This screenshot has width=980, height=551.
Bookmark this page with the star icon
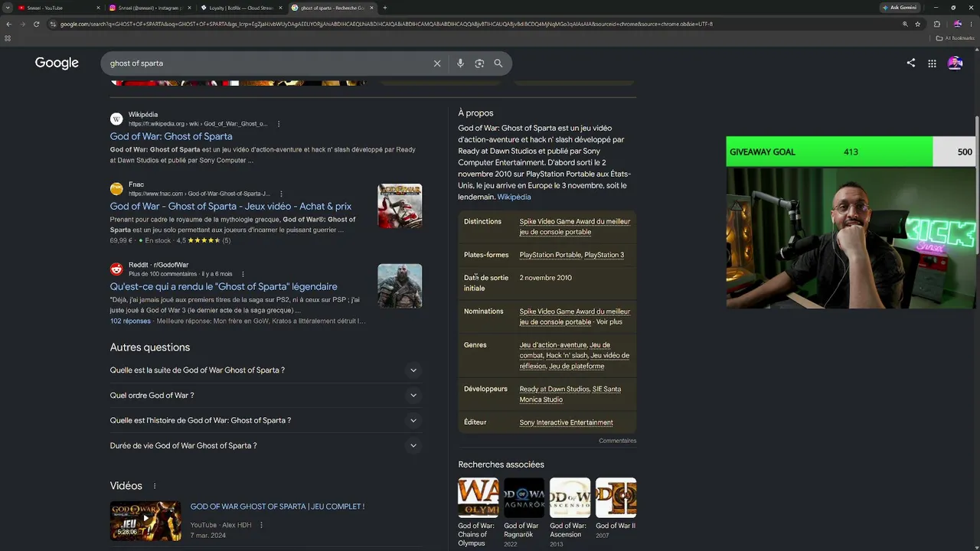(917, 24)
